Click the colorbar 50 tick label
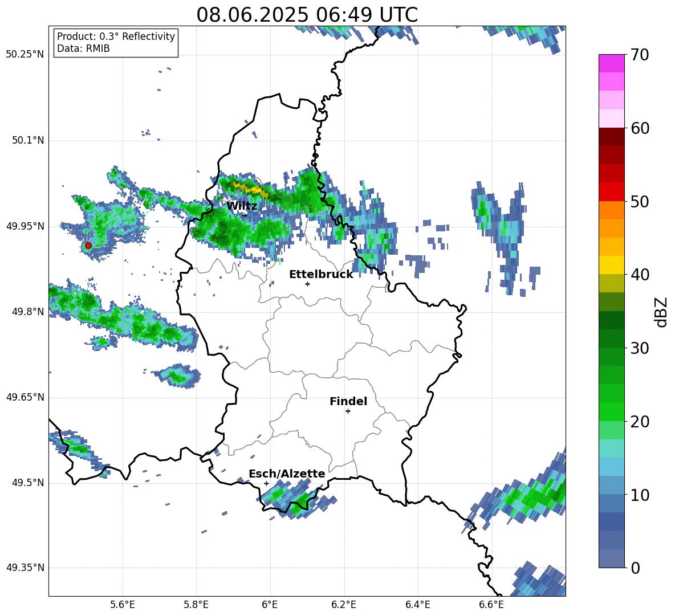 pos(640,201)
